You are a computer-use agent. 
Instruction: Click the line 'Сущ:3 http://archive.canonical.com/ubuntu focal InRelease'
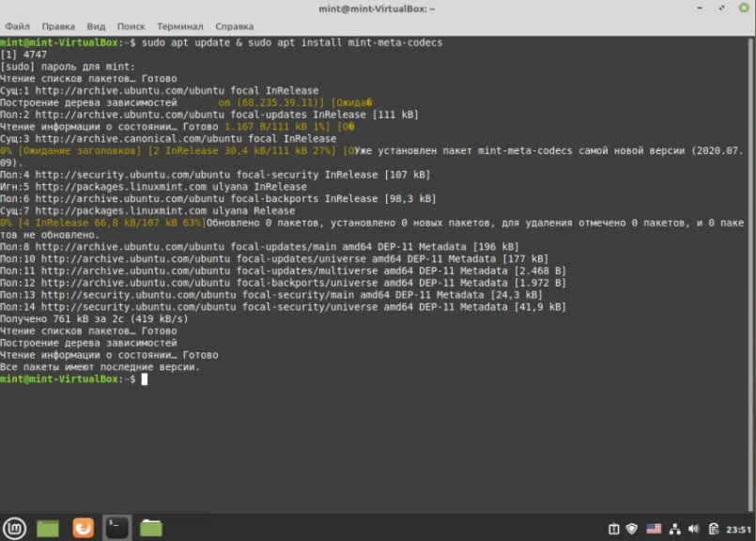coord(168,138)
